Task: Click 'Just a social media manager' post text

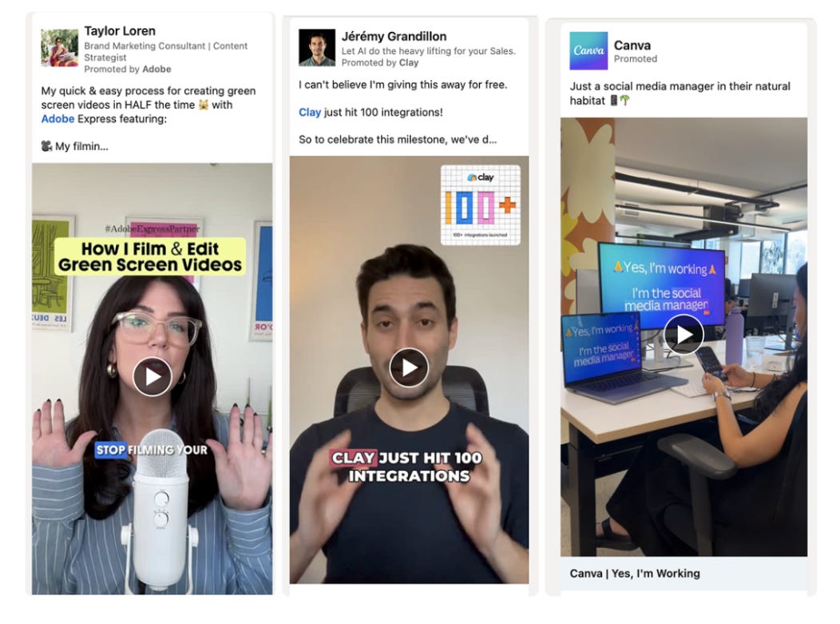Action: [680, 93]
